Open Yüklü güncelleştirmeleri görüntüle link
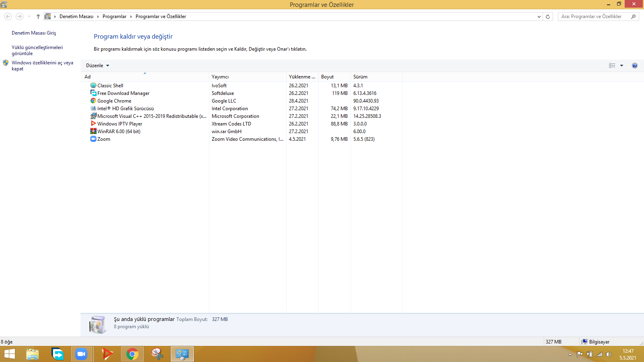 click(x=37, y=50)
